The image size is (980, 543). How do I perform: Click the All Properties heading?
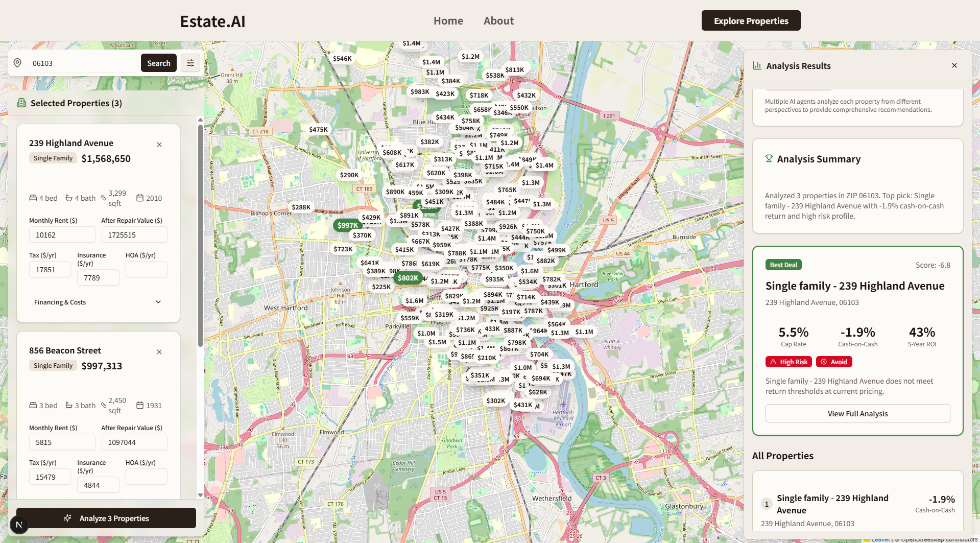pyautogui.click(x=782, y=456)
